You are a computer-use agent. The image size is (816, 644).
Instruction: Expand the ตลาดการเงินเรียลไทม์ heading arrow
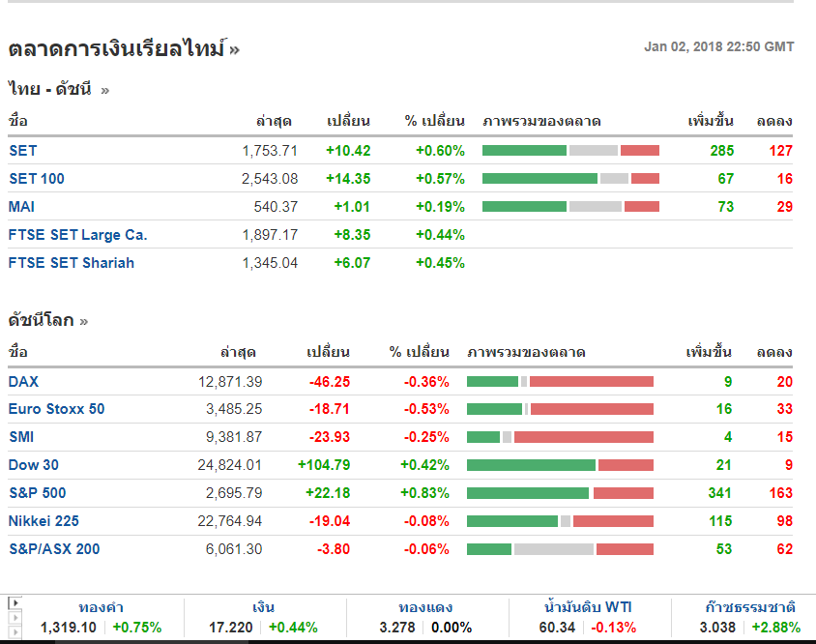[234, 49]
